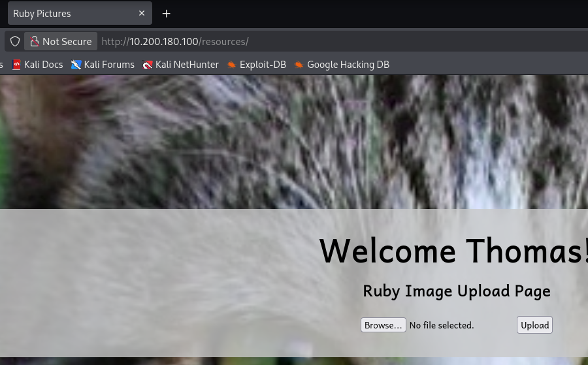Click the Kali NetHunter bookmark icon
The height and width of the screenshot is (365, 588).
click(x=148, y=65)
